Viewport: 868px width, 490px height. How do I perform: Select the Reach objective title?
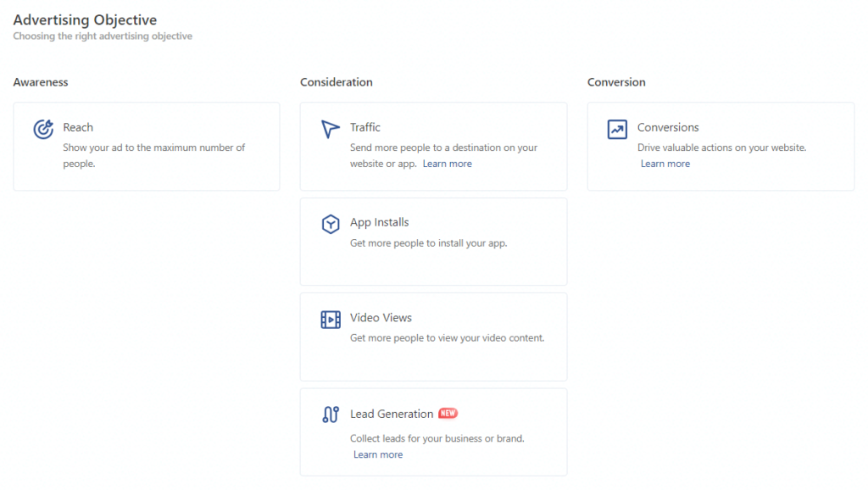tap(78, 127)
